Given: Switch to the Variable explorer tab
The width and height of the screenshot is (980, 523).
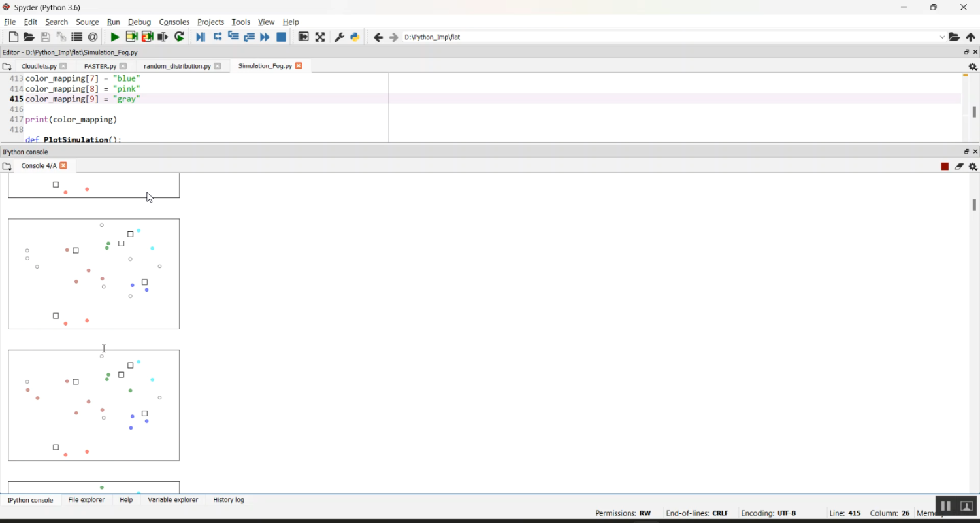Looking at the screenshot, I should (x=172, y=500).
